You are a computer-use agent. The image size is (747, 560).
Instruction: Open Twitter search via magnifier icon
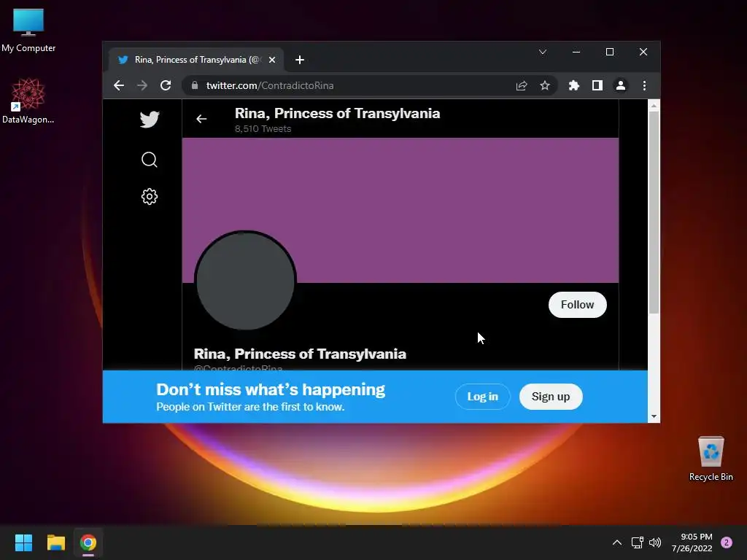point(150,160)
